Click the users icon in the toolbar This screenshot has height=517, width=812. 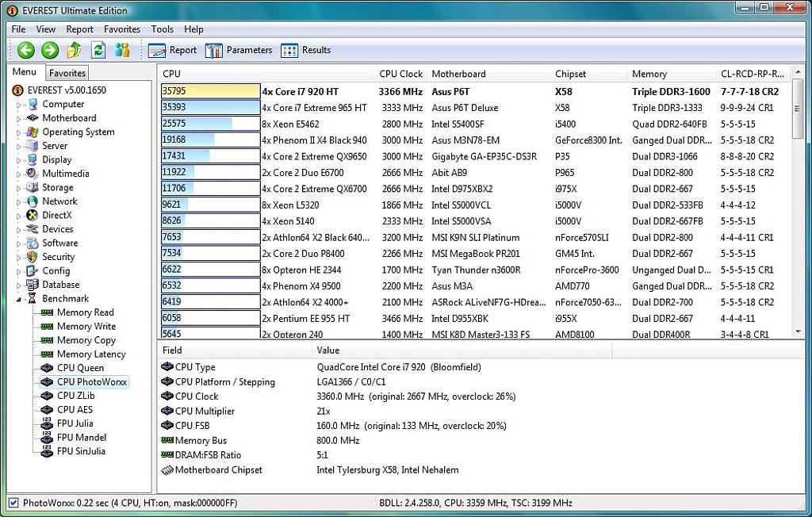click(123, 50)
